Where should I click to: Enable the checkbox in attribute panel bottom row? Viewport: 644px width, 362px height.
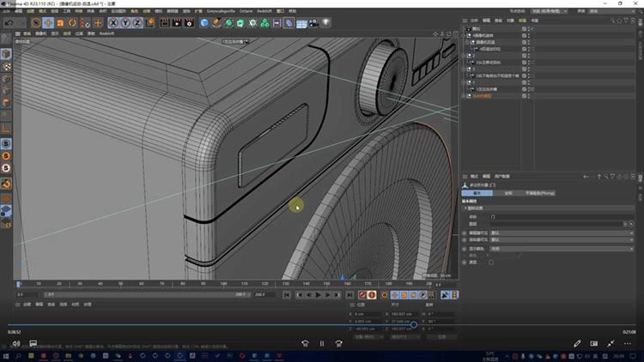coord(491,262)
